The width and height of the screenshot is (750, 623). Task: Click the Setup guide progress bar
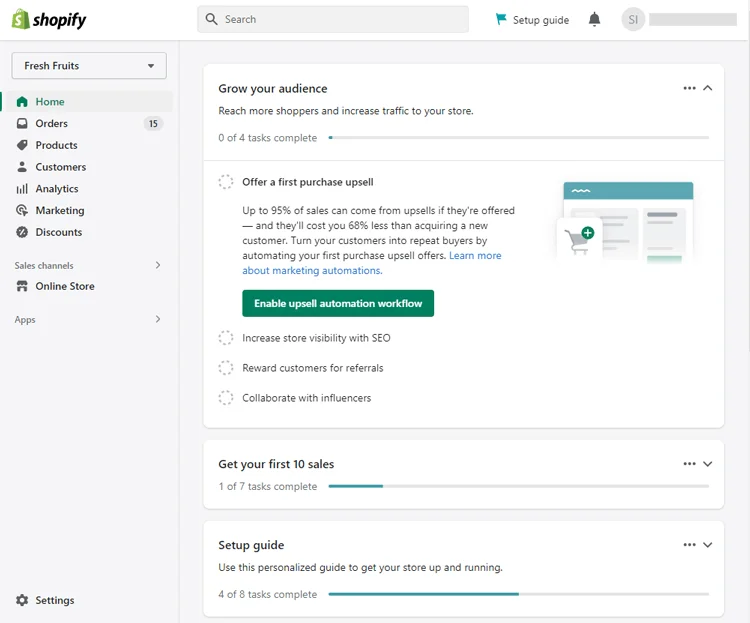pyautogui.click(x=518, y=594)
